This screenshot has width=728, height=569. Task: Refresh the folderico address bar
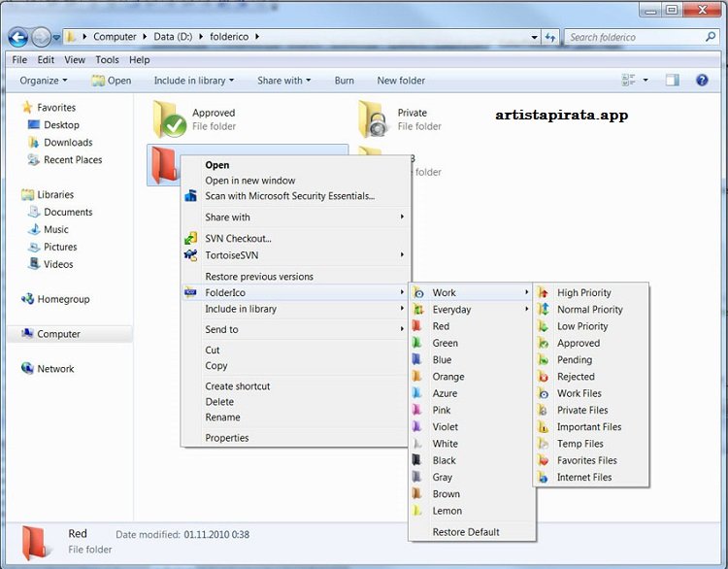pos(550,37)
